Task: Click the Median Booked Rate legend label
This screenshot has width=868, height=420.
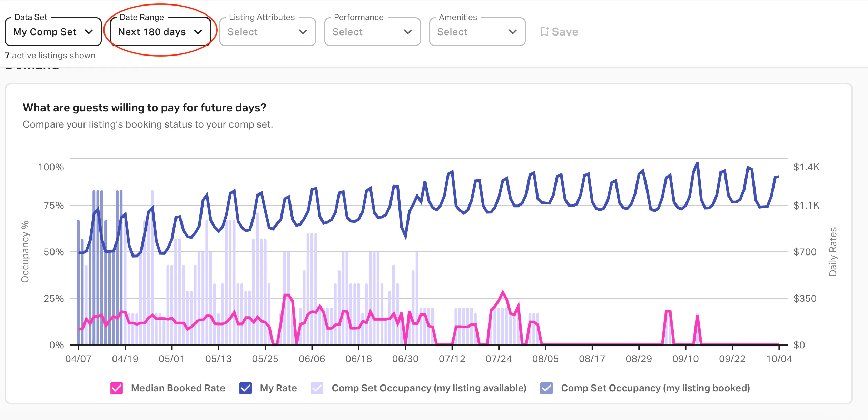Action: pyautogui.click(x=178, y=388)
